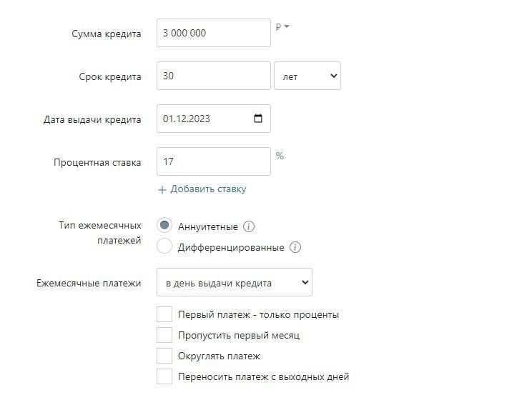This screenshot has width=532, height=395.
Task: Tick the Пропустить первый месяц checkbox
Action: point(164,335)
